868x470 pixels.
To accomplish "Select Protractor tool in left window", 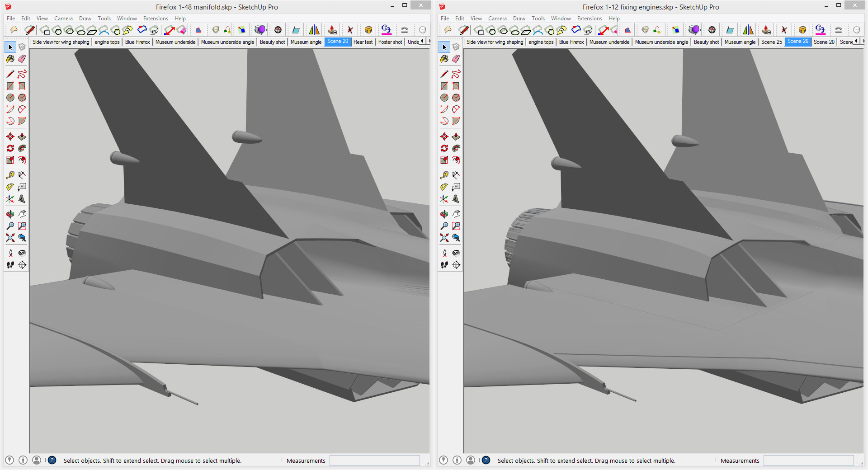I will [10, 187].
